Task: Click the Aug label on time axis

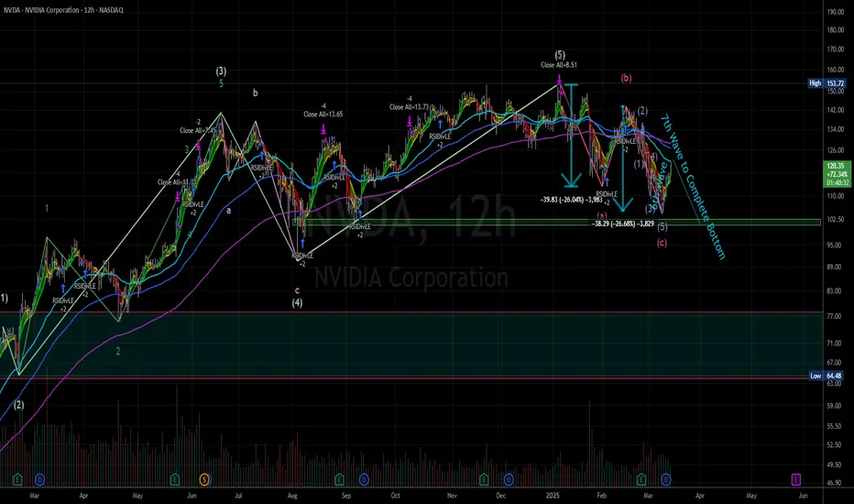Action: click(x=292, y=496)
